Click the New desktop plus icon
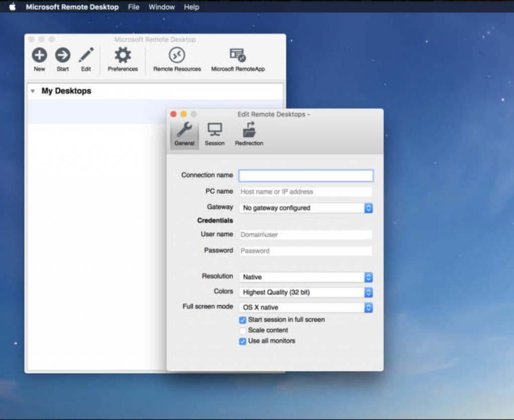This screenshot has width=514, height=420. (x=39, y=55)
